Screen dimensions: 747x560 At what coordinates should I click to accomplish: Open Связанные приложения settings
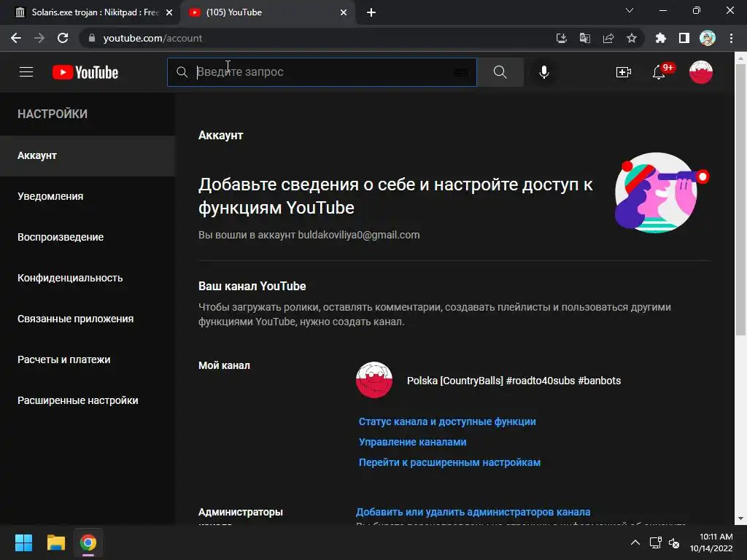point(88,319)
